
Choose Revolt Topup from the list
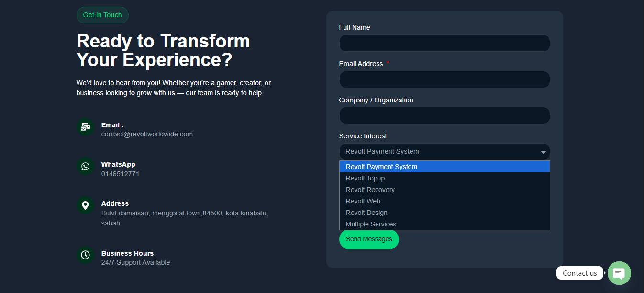click(x=444, y=178)
